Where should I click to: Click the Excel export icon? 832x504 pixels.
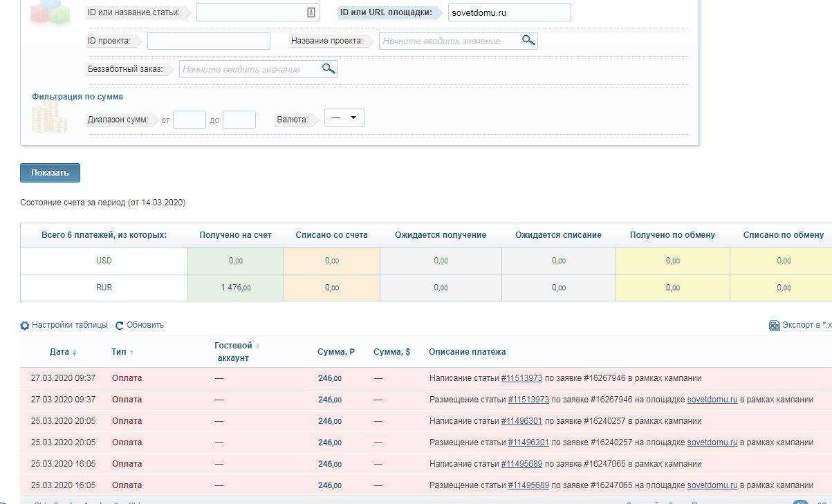click(775, 326)
